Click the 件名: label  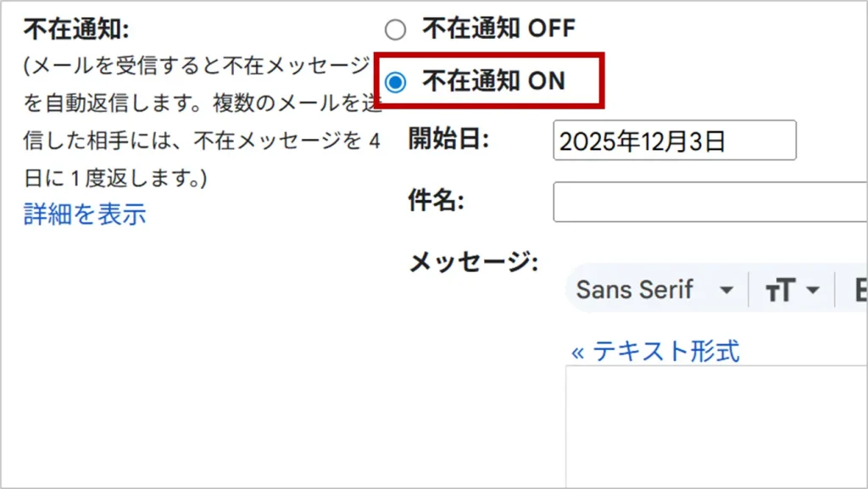(x=437, y=201)
